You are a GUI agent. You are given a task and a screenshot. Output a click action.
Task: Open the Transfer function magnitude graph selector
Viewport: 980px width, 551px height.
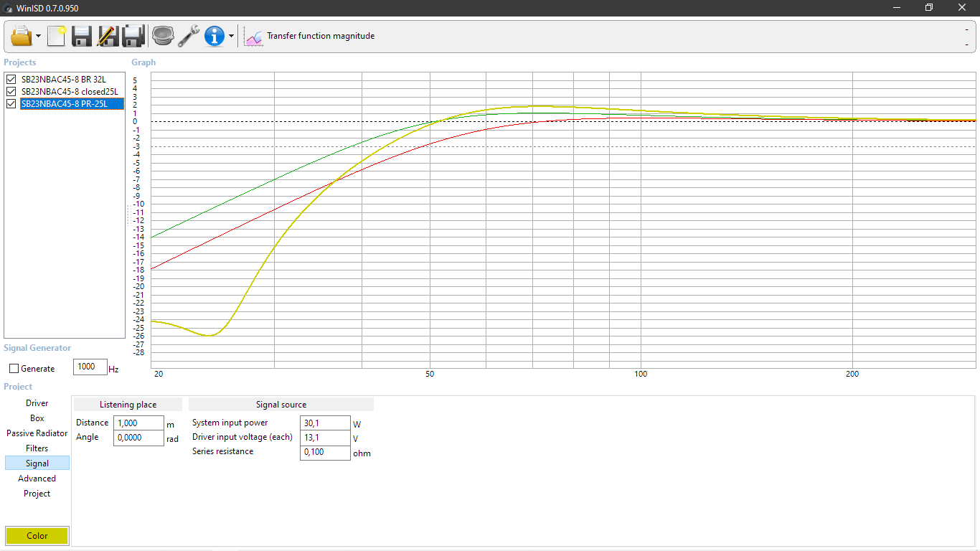(321, 36)
